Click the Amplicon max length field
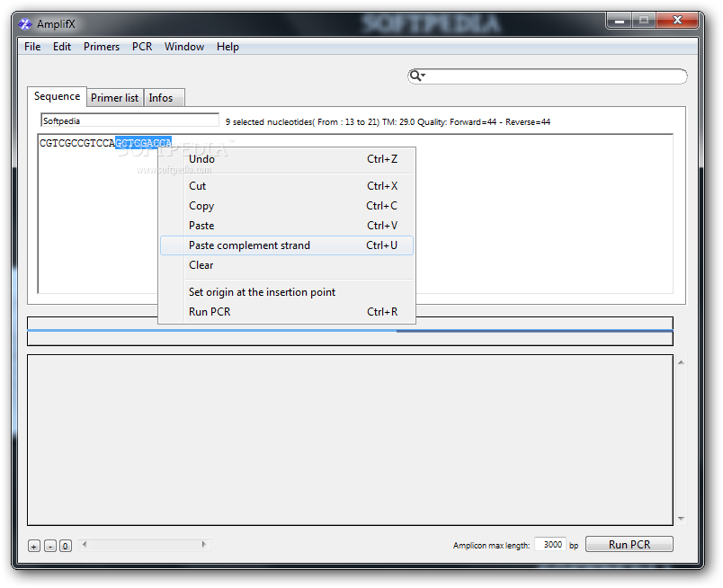The height and width of the screenshot is (588, 723). tap(551, 545)
